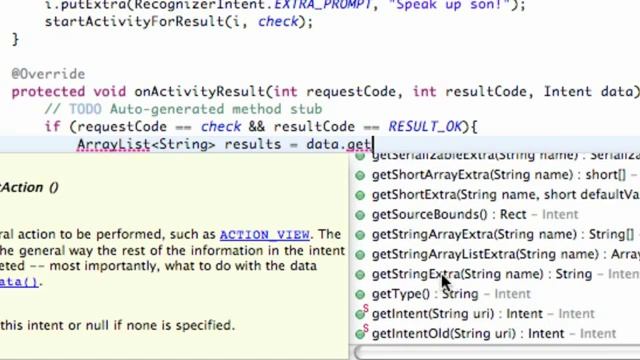Click the @Override annotation
Viewport: 640px width, 360px height.
pyautogui.click(x=49, y=74)
